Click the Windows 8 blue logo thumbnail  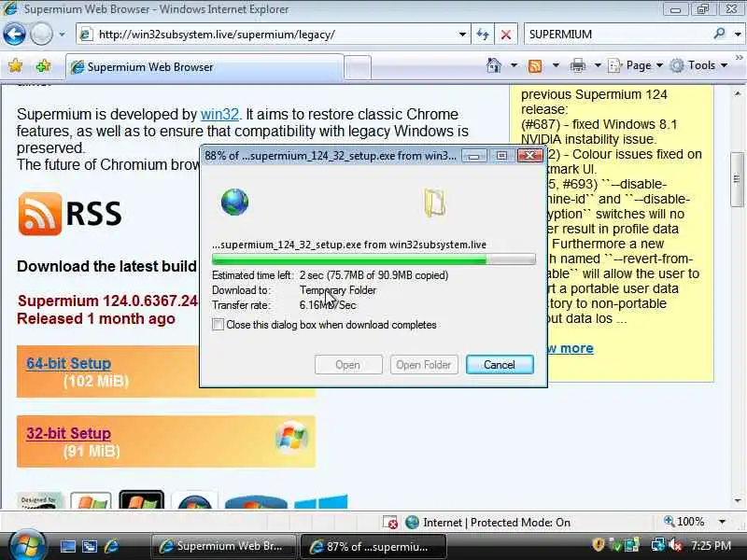pos(320,502)
